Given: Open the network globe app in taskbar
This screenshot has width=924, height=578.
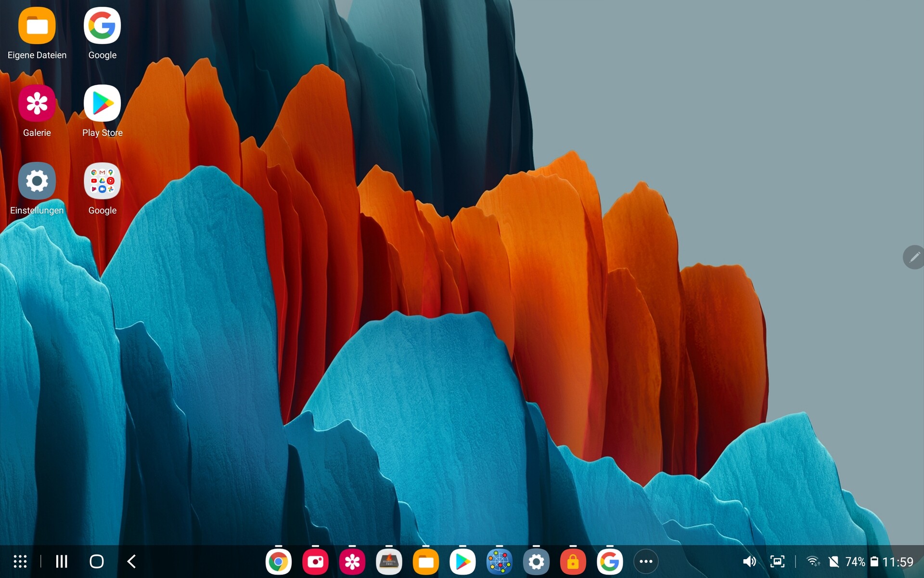Looking at the screenshot, I should pos(499,562).
